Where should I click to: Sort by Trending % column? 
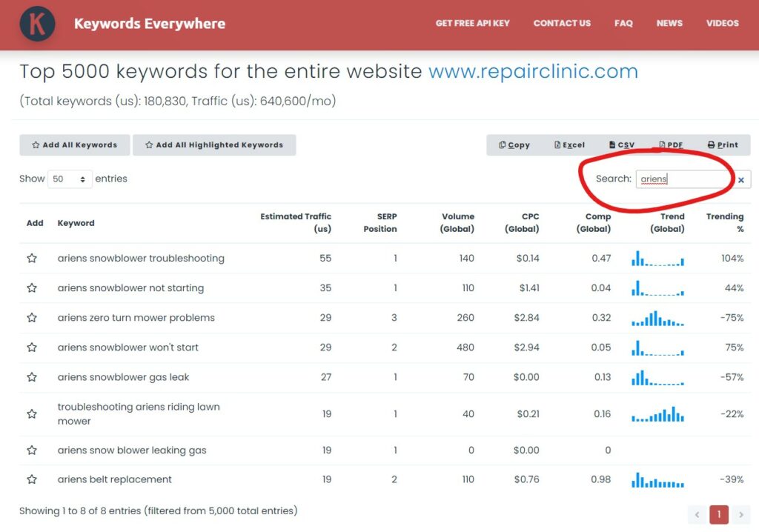(x=725, y=223)
